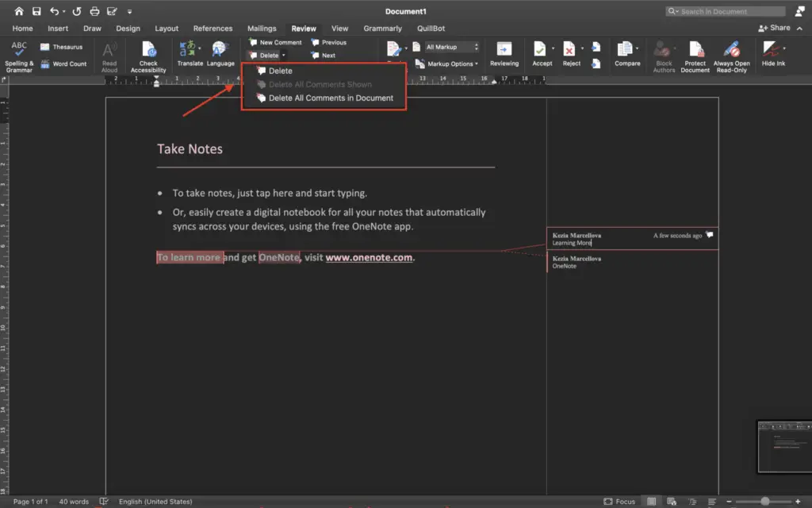The image size is (812, 508).
Task: Toggle Protect Document
Action: pyautogui.click(x=695, y=54)
